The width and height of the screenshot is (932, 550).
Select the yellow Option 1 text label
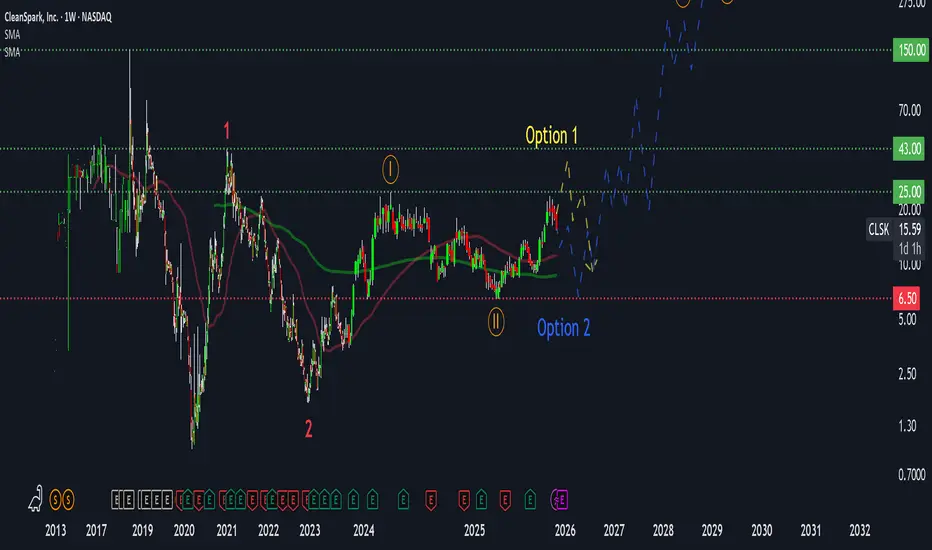(552, 136)
